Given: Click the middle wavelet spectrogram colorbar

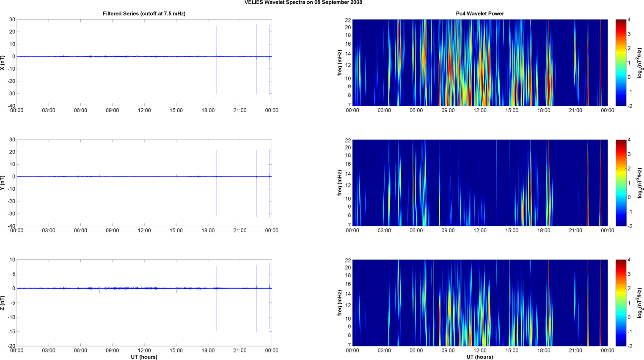Looking at the screenshot, I should pyautogui.click(x=620, y=183).
